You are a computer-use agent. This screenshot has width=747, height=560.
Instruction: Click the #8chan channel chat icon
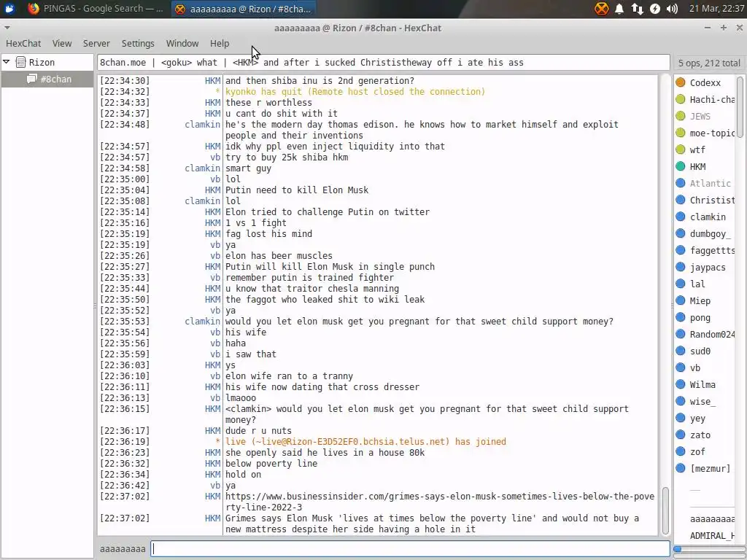[32, 79]
